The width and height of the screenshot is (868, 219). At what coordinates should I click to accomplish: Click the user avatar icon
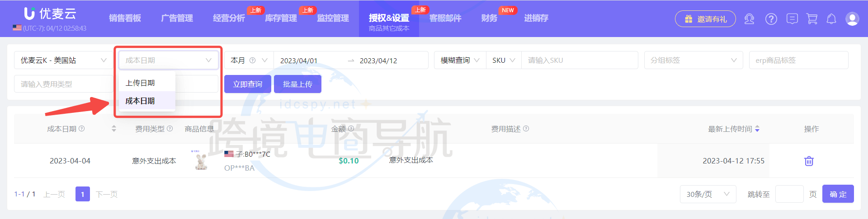(852, 19)
